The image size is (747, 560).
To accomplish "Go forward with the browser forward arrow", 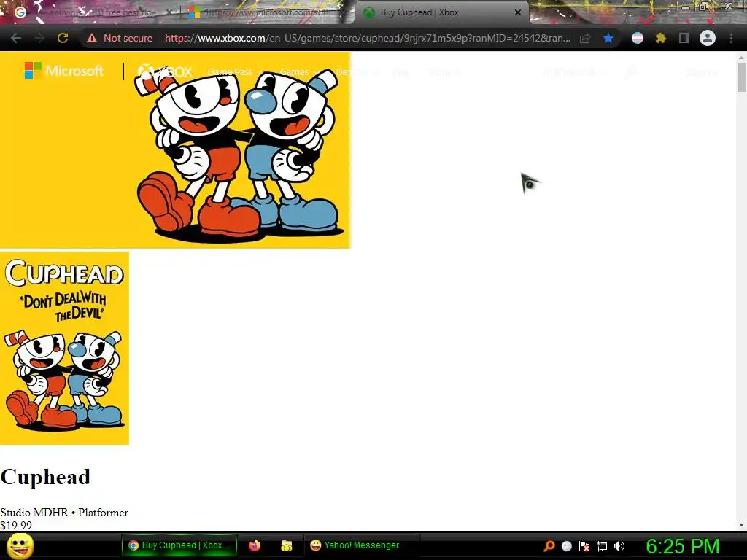I will 39,38.
